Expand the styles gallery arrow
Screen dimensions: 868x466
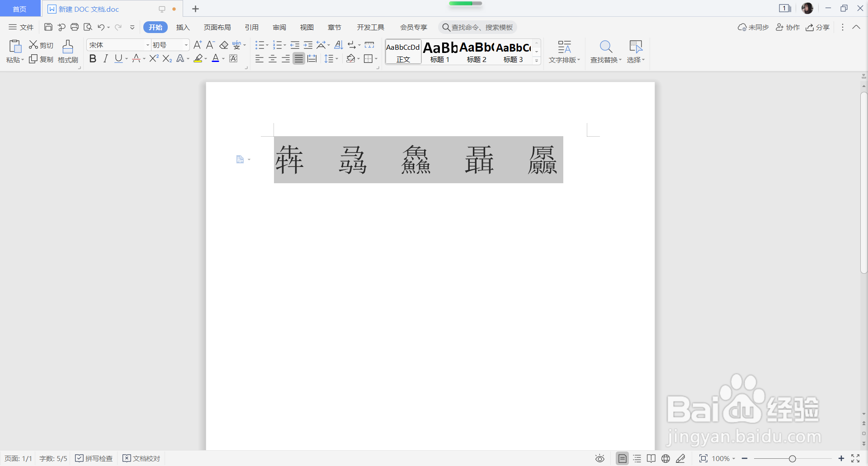coord(537,61)
